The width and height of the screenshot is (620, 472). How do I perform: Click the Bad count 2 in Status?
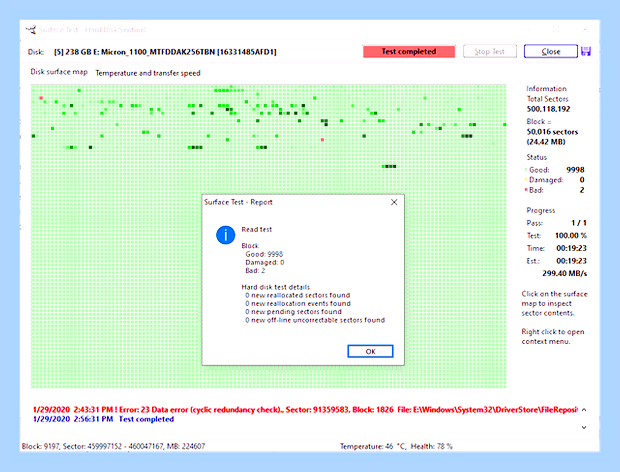(x=582, y=190)
